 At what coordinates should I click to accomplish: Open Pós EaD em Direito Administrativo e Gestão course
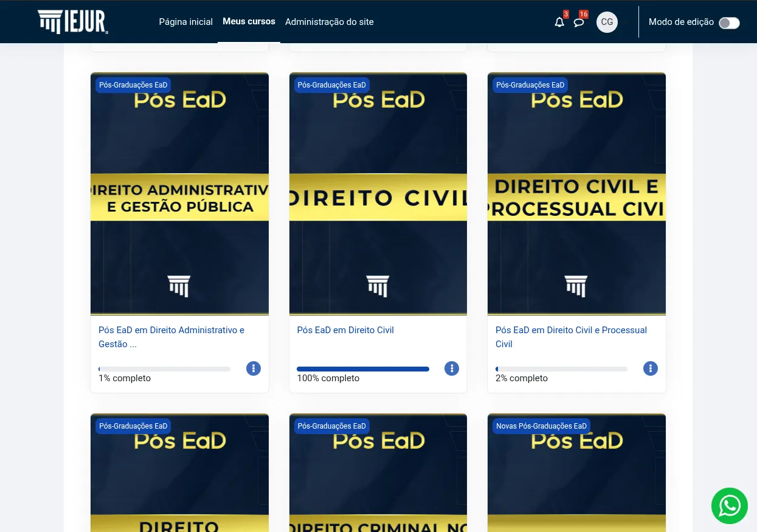tap(171, 337)
